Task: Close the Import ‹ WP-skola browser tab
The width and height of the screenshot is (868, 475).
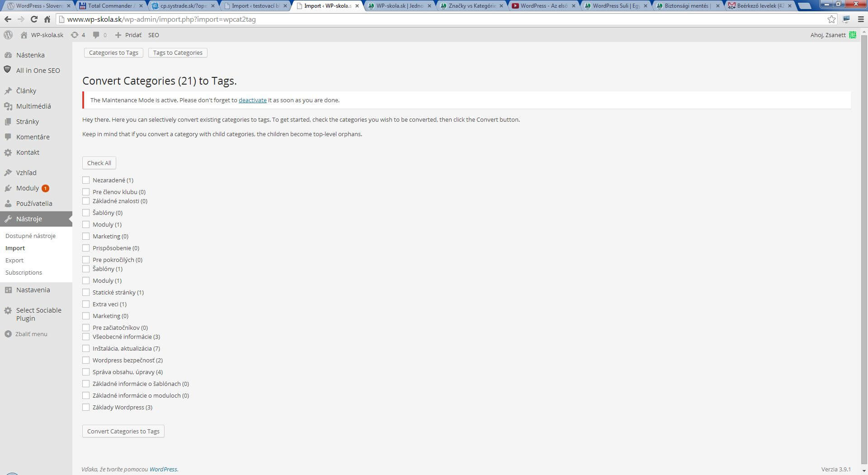Action: pyautogui.click(x=357, y=6)
